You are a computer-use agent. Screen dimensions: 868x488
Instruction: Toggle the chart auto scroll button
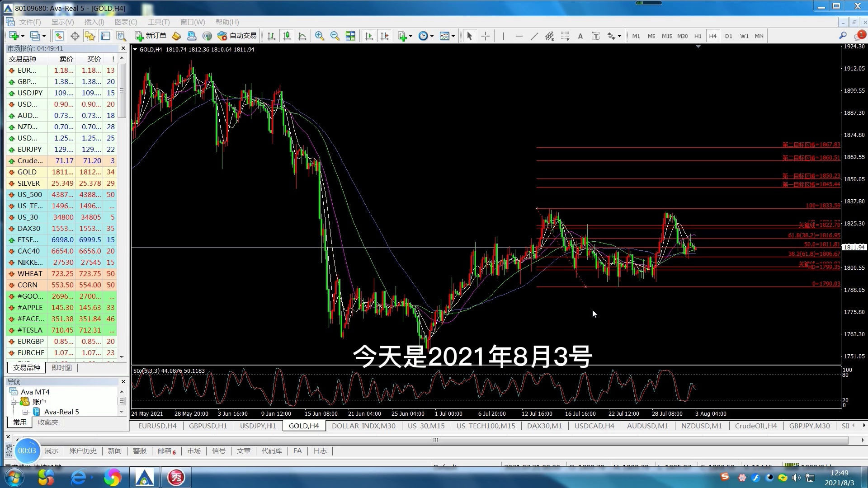(369, 36)
